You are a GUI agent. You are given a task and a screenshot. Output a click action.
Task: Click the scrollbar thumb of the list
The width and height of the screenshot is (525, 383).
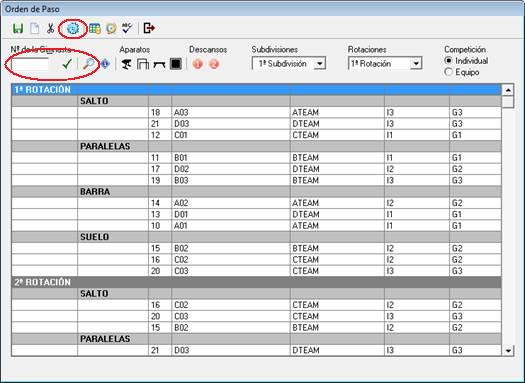(x=508, y=102)
